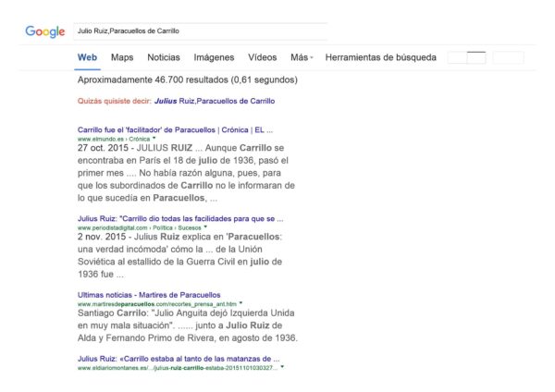Click the Google logo
555x392 pixels.
pyautogui.click(x=44, y=31)
